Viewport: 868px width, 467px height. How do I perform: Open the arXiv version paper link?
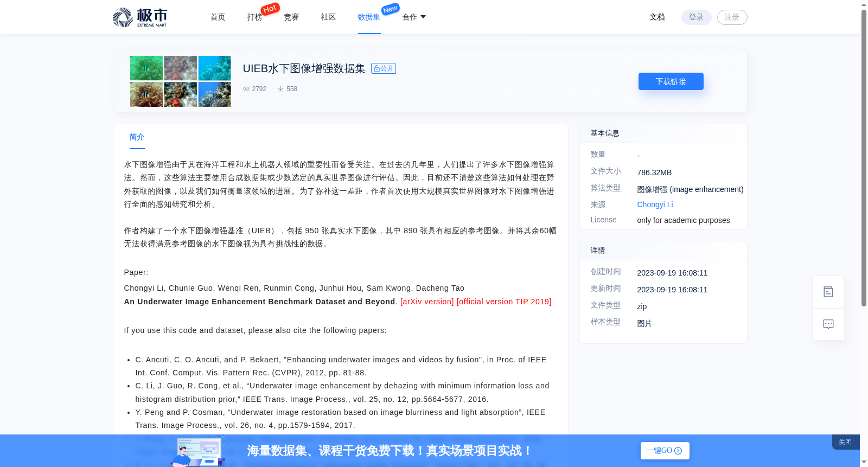(427, 302)
